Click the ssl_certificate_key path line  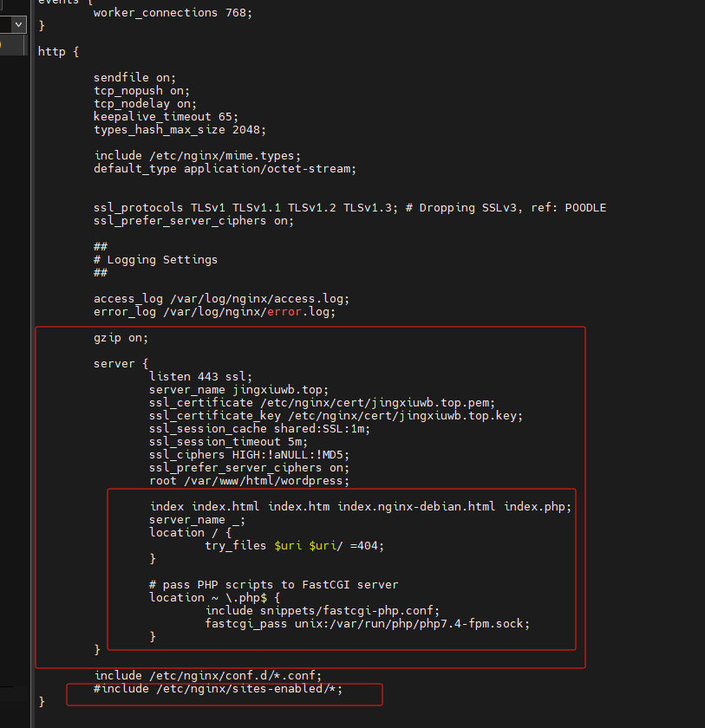point(336,415)
